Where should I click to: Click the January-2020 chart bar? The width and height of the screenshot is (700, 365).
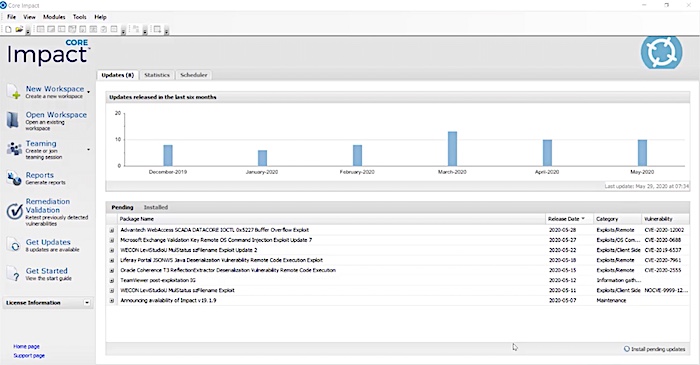point(262,158)
